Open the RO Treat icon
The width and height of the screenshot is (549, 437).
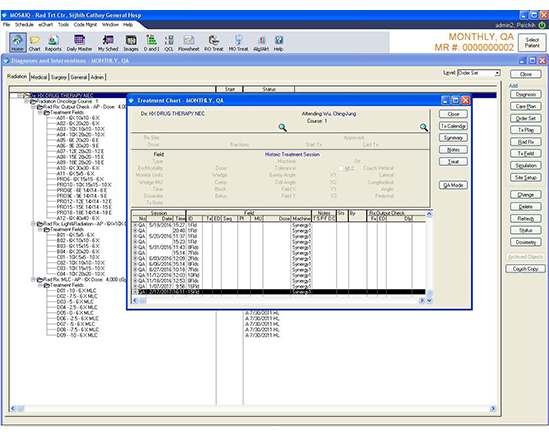point(214,43)
